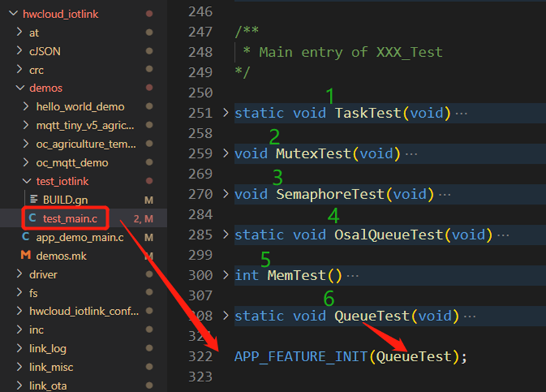
Task: Click the makefile icon beside demos.mk
Action: coord(26,256)
